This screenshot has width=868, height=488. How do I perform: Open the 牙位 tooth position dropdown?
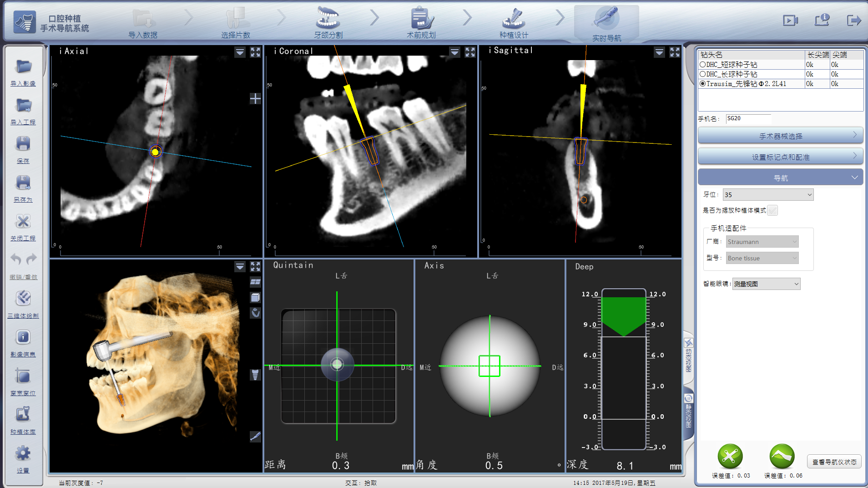768,195
